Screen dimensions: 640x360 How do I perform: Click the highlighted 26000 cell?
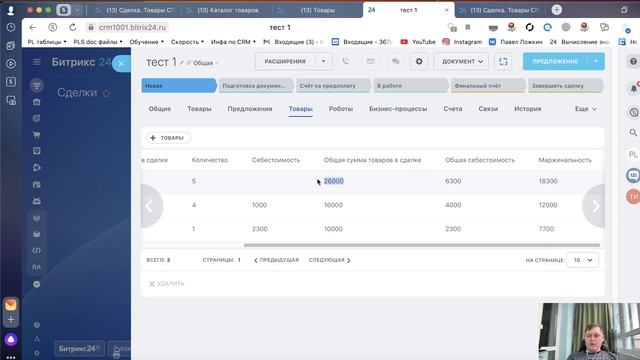click(333, 181)
